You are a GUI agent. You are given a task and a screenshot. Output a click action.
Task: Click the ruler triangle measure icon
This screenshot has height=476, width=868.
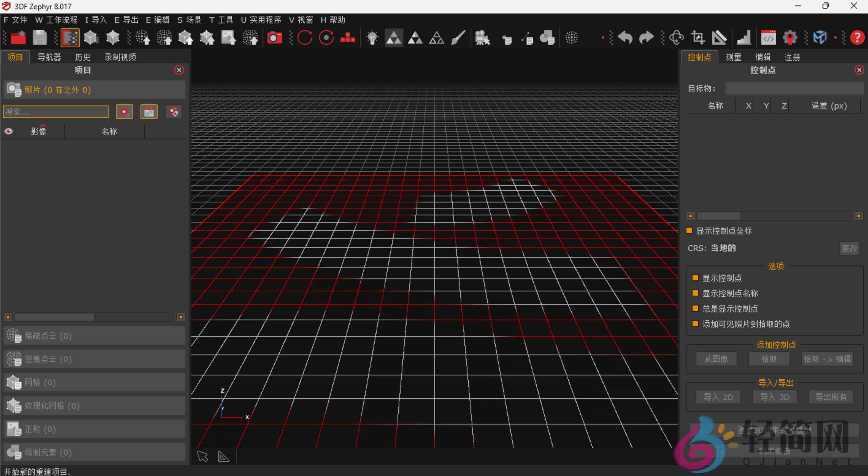[x=719, y=37]
